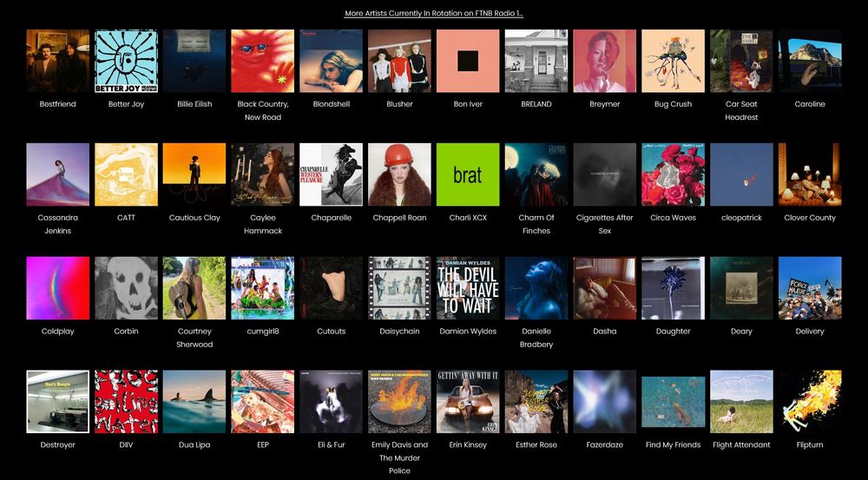Open the Cautious Clay album thumbnail
This screenshot has height=480, width=868.
click(194, 174)
